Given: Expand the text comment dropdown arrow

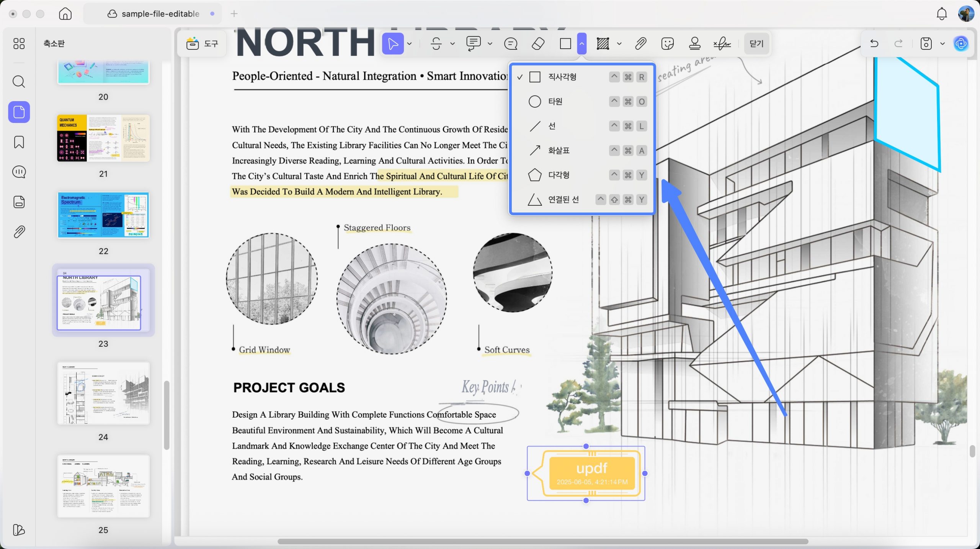Looking at the screenshot, I should [490, 44].
